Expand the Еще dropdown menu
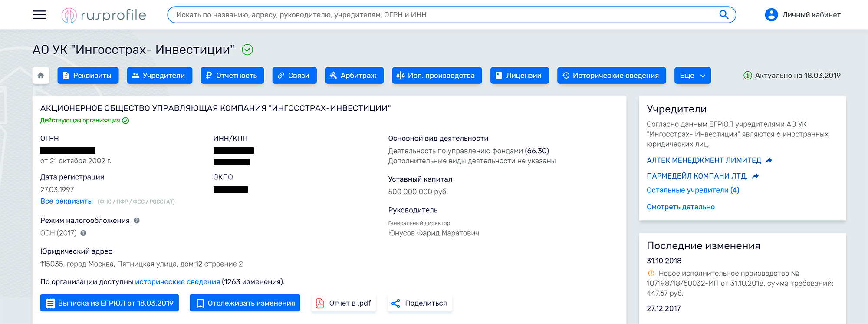 click(x=693, y=75)
